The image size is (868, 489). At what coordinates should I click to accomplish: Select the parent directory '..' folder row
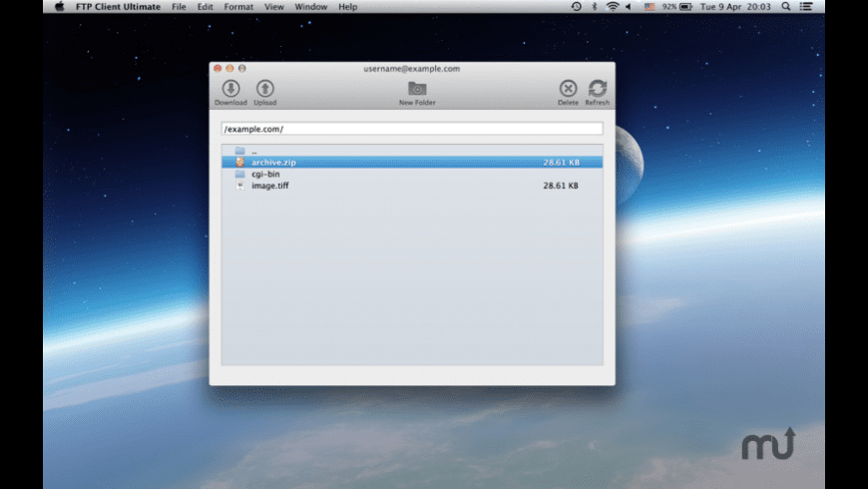pos(412,151)
